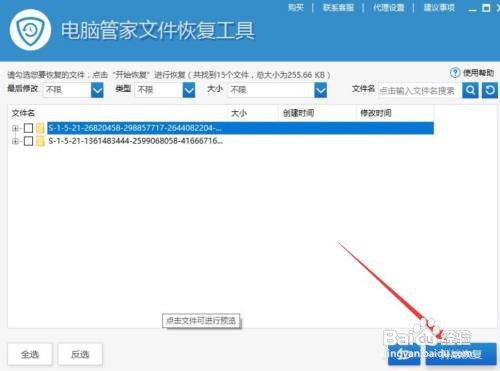Click the search magnifier icon button

(x=470, y=90)
